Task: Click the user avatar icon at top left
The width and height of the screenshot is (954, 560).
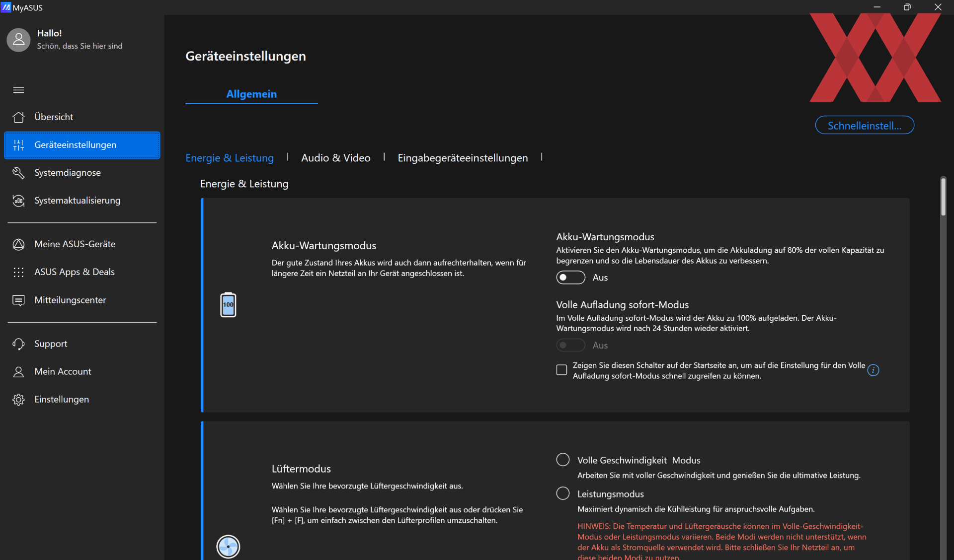Action: (x=18, y=40)
